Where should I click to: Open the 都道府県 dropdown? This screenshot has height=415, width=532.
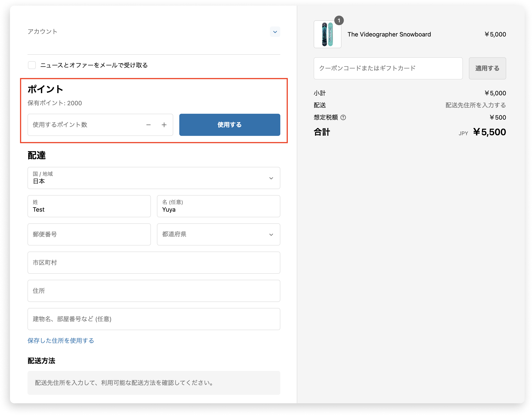(x=219, y=234)
